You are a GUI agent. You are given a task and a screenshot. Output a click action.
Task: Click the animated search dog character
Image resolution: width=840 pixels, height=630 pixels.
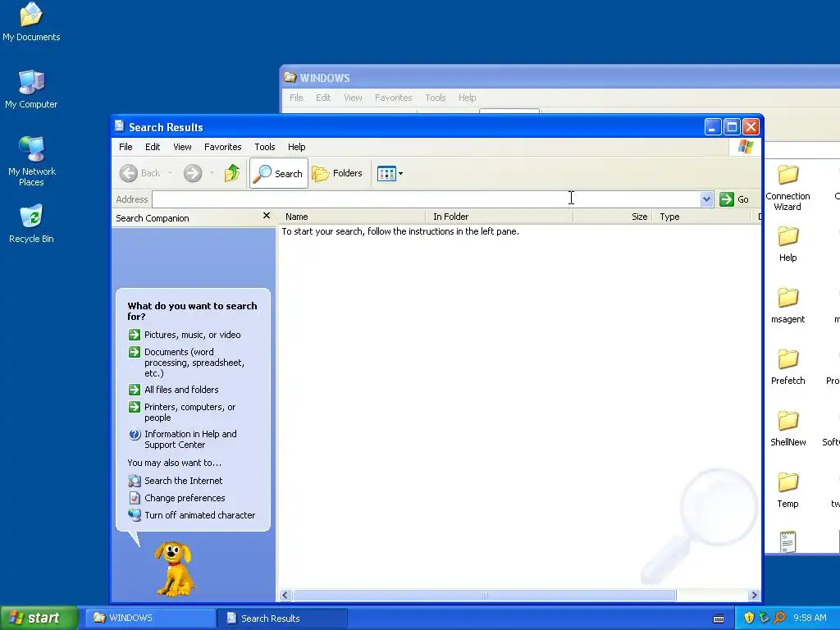[x=174, y=569]
